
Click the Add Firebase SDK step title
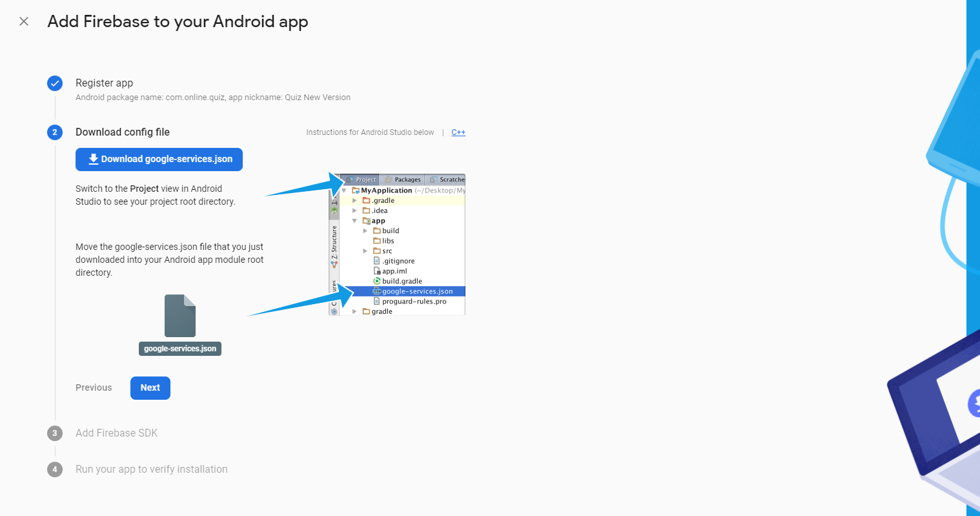[116, 433]
